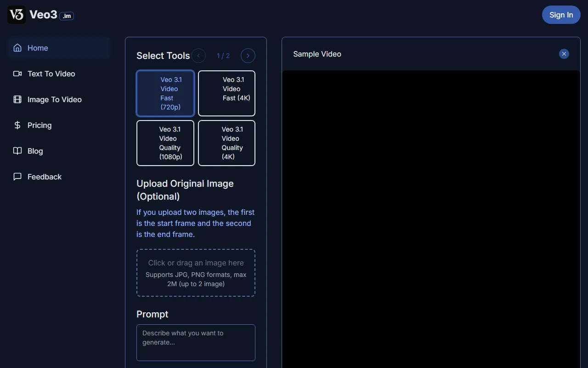The width and height of the screenshot is (588, 368).
Task: Select Veo 3.1 Video Fast (720p) tool
Action: click(165, 93)
